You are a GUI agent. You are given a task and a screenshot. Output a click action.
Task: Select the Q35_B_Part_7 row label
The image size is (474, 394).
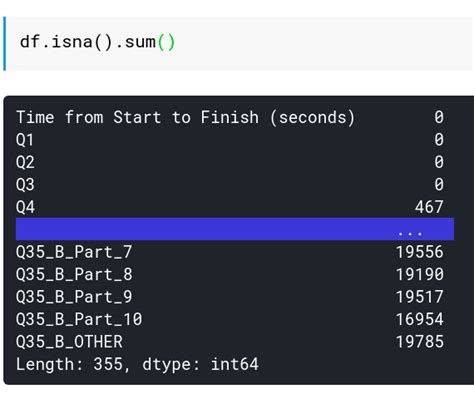click(74, 252)
